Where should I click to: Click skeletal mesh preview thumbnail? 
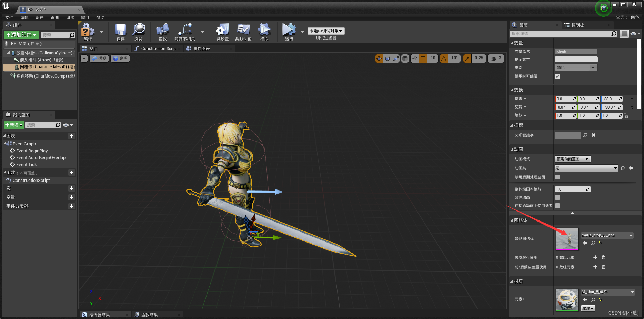tap(567, 239)
